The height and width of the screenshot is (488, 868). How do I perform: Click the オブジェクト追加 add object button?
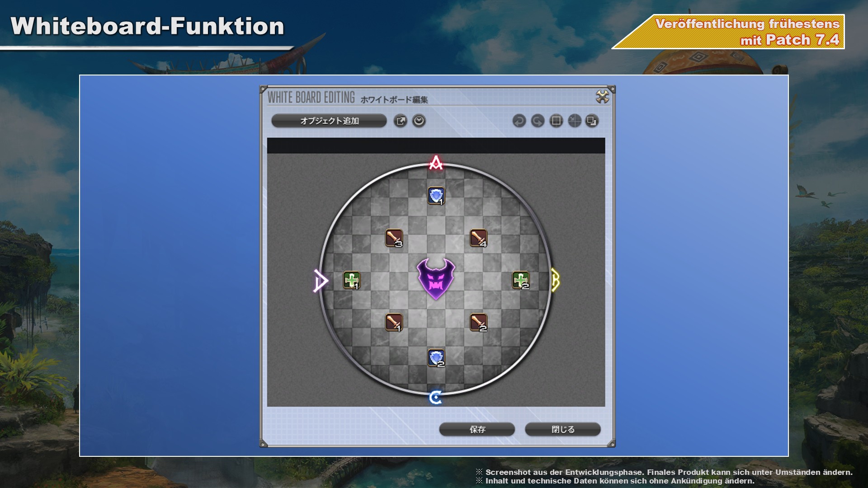329,121
